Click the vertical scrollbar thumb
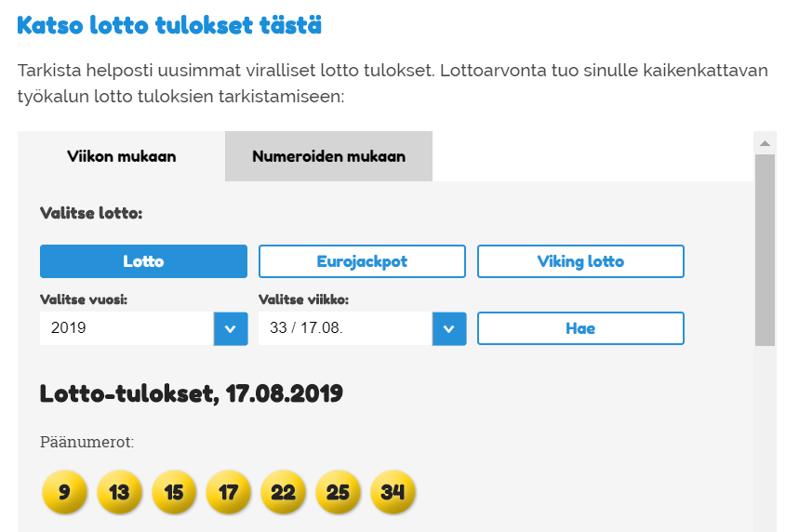Image resolution: width=799 pixels, height=532 pixels. [765, 249]
